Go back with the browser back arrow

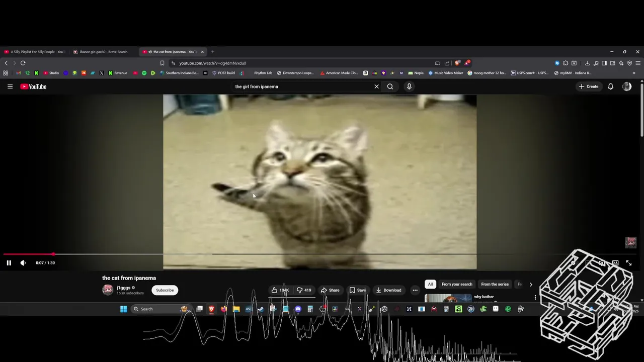point(6,63)
